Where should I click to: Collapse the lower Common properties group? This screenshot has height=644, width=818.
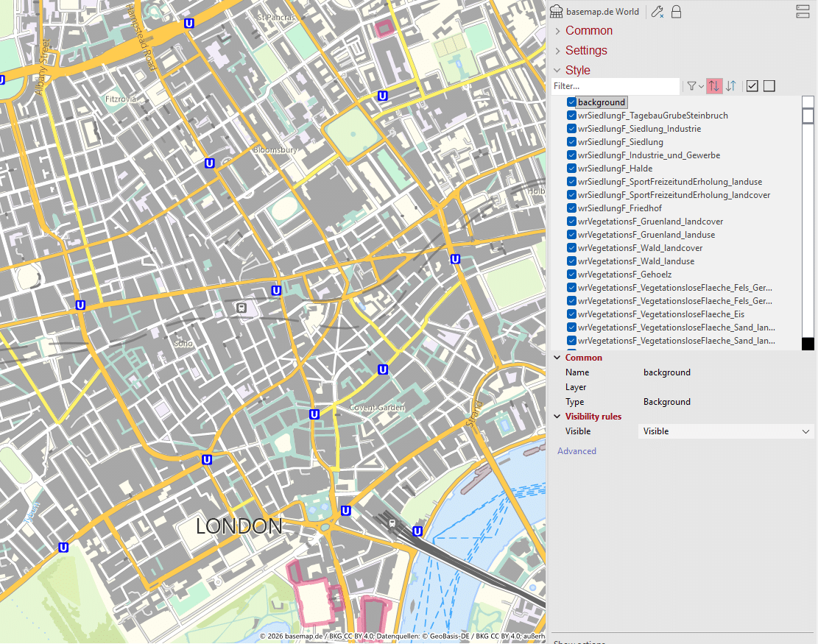557,358
